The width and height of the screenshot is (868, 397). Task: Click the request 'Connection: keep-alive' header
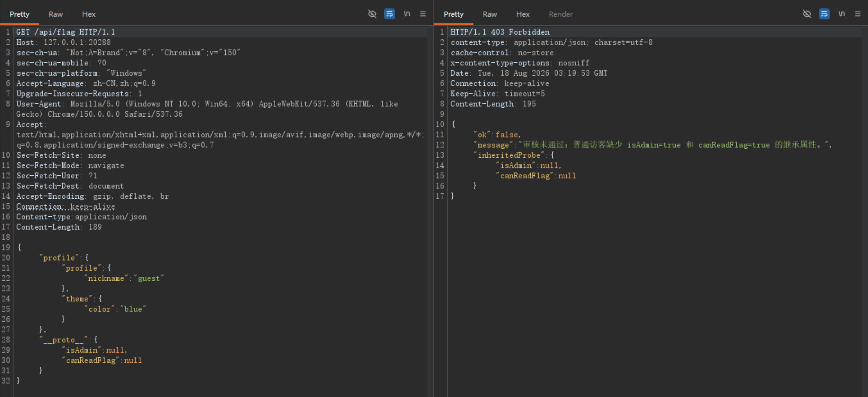point(66,206)
